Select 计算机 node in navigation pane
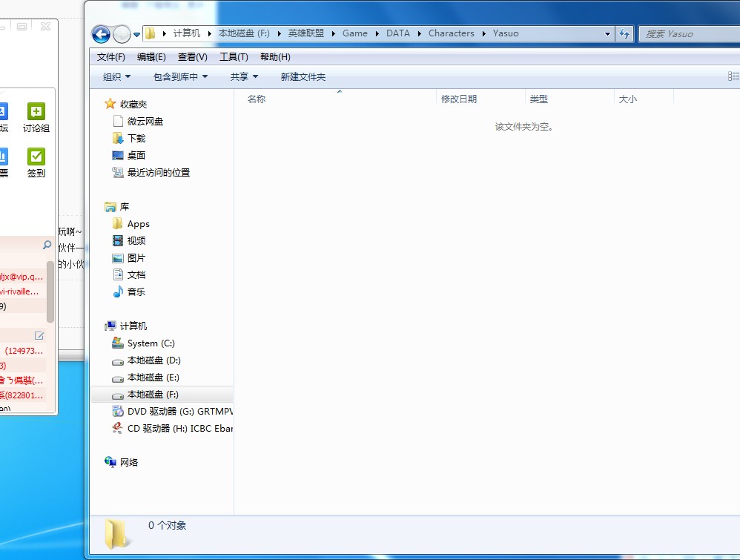Screen dimensions: 740x560 tap(133, 326)
